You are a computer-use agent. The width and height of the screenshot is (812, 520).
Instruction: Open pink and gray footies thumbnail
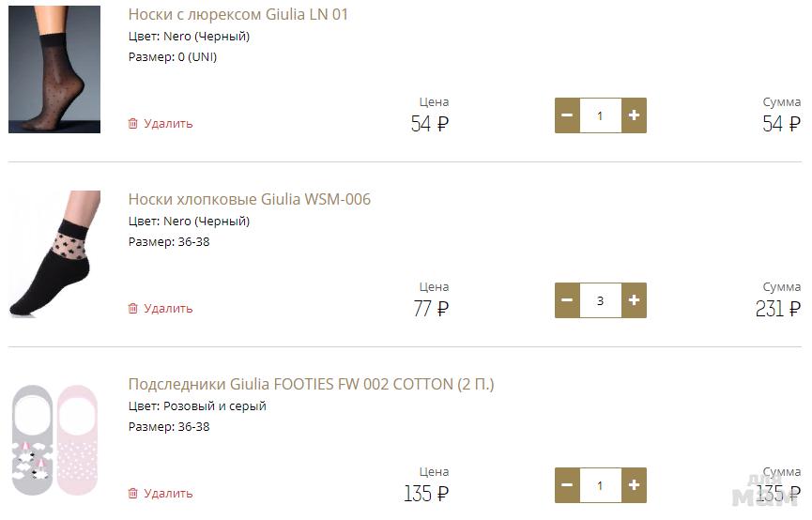(54, 439)
